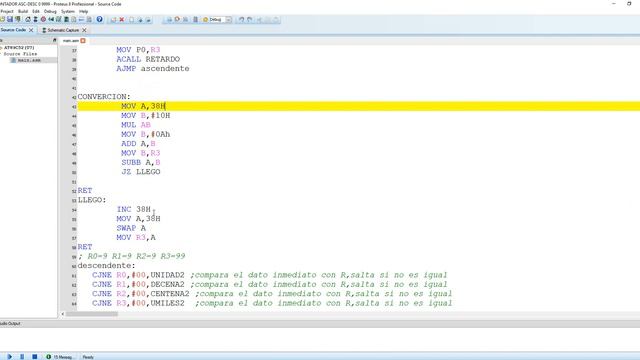This screenshot has height=360, width=640.
Task: Click the line SWAP A
Action: coord(131,228)
